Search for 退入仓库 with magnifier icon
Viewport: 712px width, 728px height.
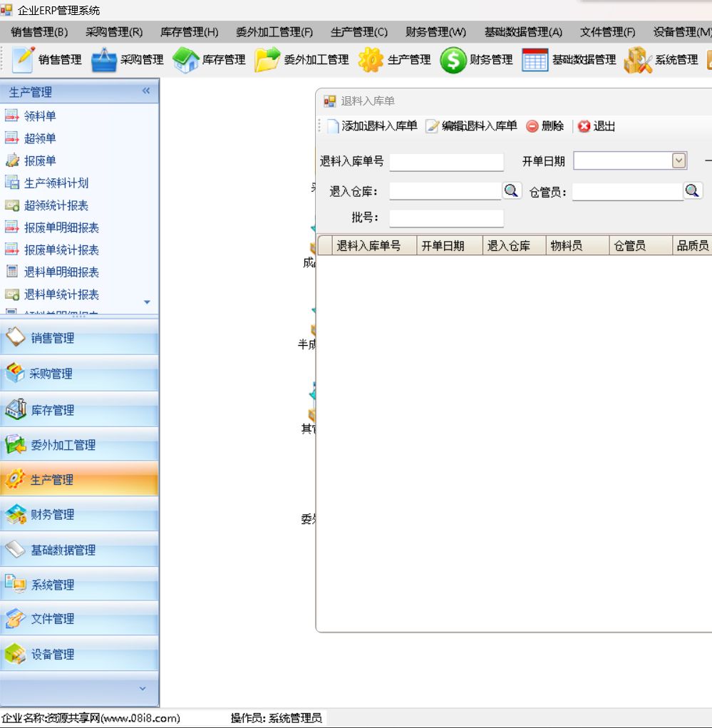click(512, 191)
